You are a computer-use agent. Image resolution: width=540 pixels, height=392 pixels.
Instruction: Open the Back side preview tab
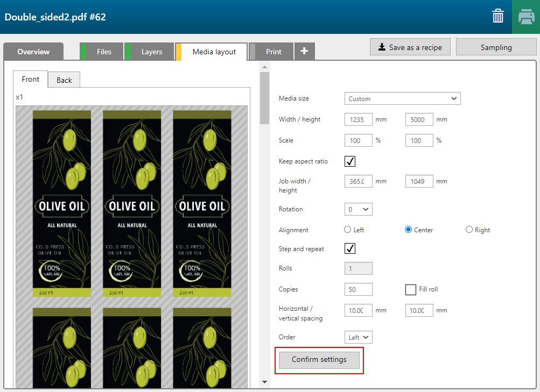(x=64, y=80)
